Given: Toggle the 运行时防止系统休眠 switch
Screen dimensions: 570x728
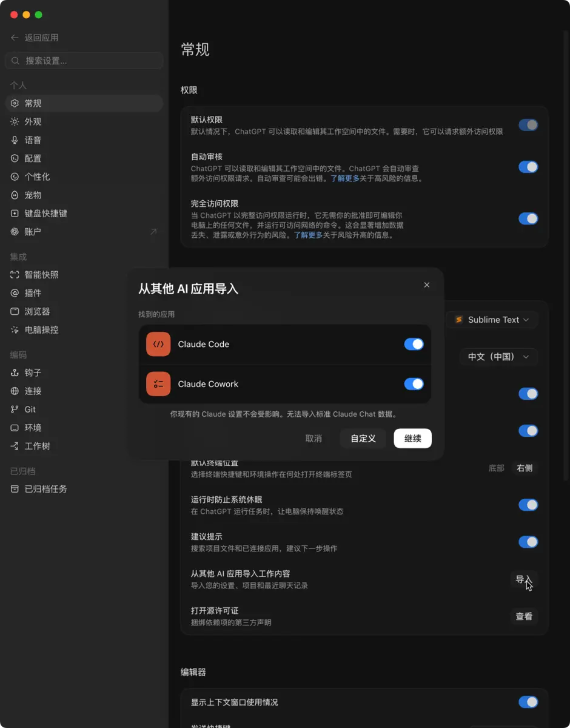Looking at the screenshot, I should coord(528,505).
